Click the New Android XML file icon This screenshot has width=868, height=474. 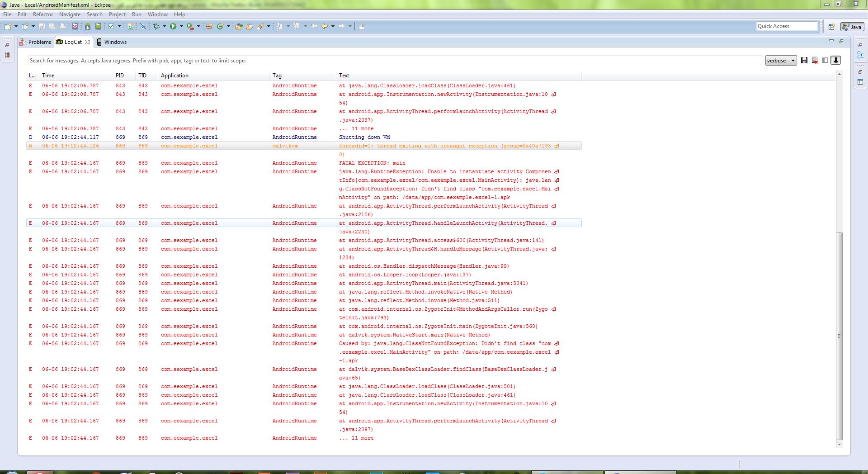click(131, 26)
